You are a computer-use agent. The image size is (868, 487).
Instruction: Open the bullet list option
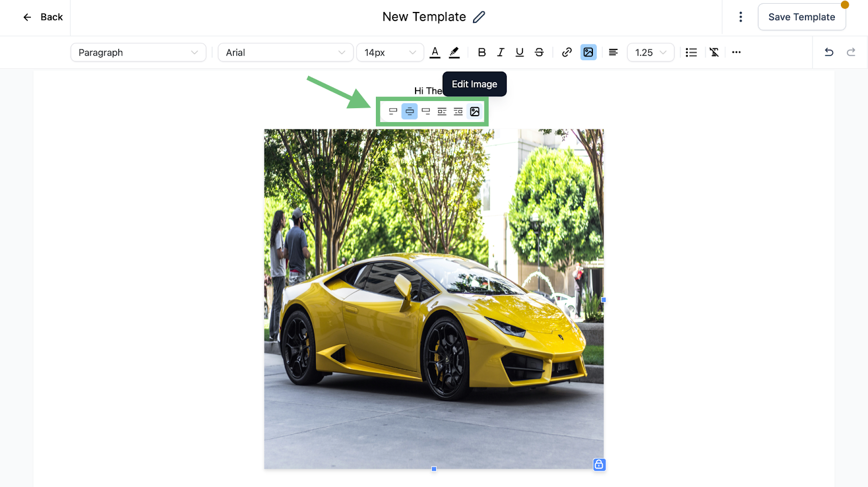pos(691,53)
